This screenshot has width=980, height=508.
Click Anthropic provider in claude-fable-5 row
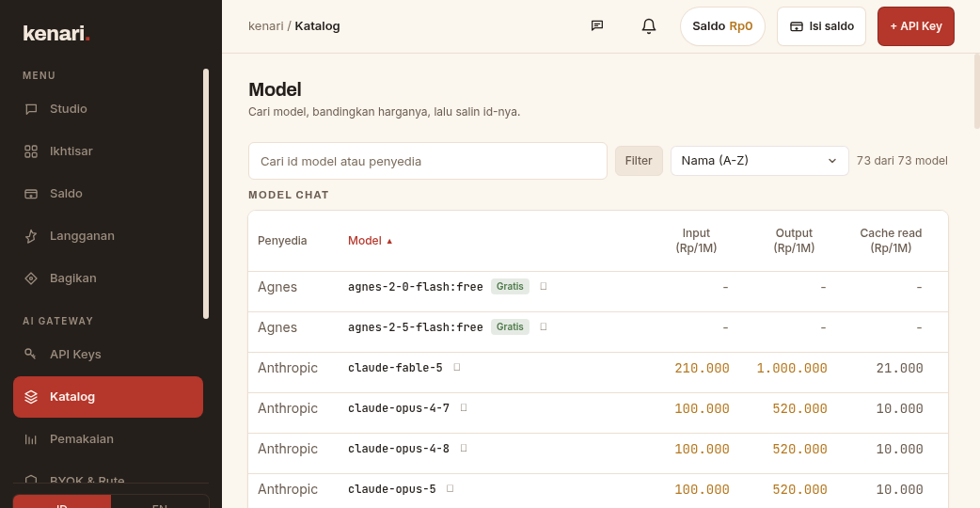[288, 368]
